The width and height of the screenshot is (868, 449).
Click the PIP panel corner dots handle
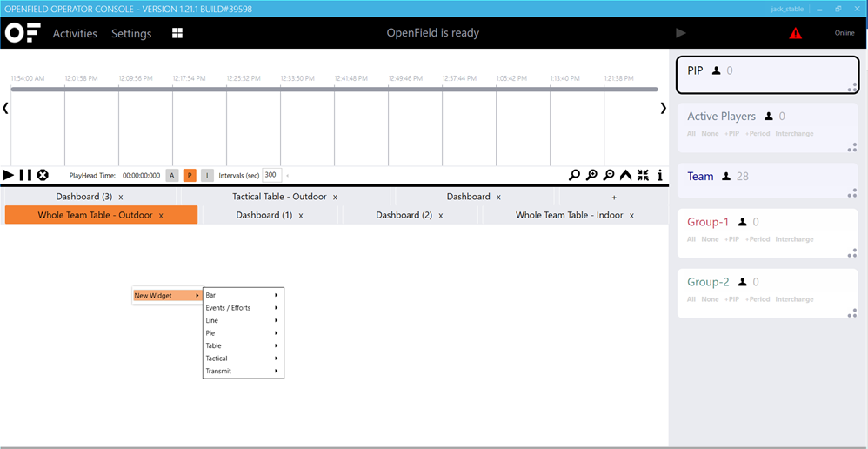[852, 86]
